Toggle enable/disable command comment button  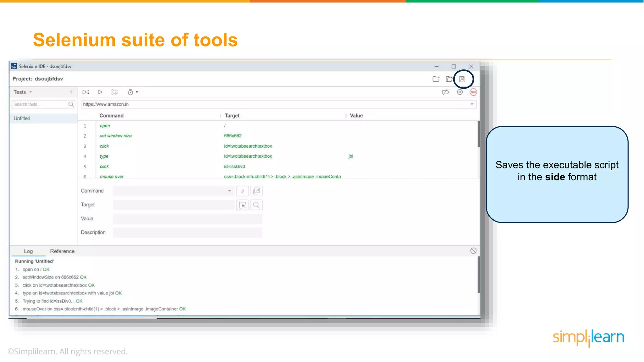tap(242, 191)
